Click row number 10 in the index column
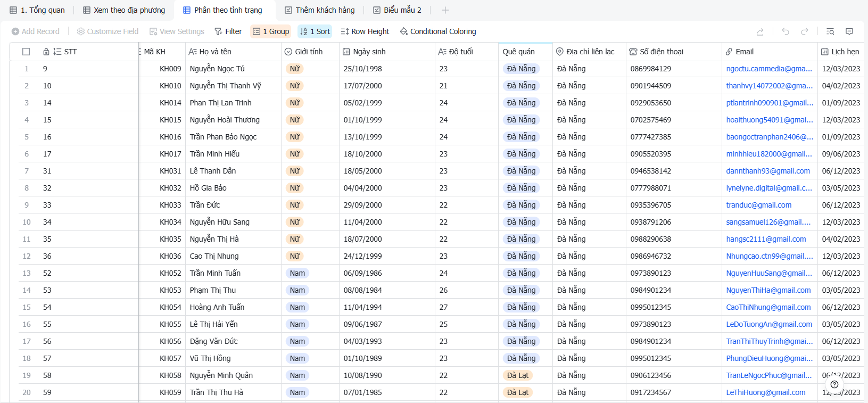This screenshot has width=868, height=403. tap(27, 222)
